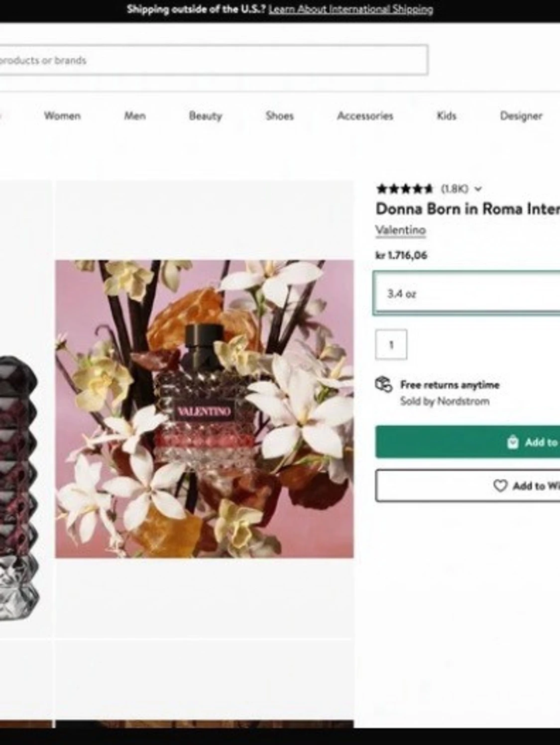Follow Learn About International Shipping link
The height and width of the screenshot is (745, 560).
click(x=350, y=9)
